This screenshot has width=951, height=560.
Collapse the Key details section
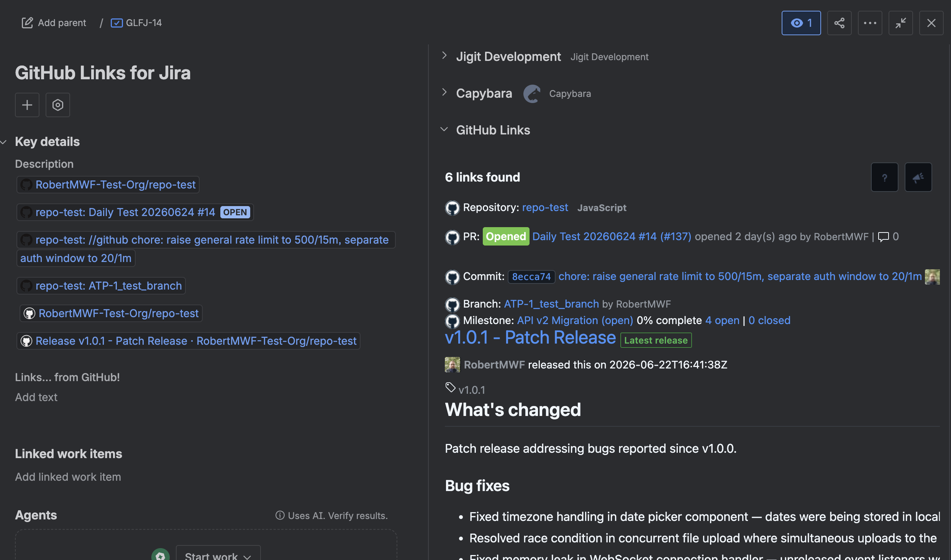(4, 142)
